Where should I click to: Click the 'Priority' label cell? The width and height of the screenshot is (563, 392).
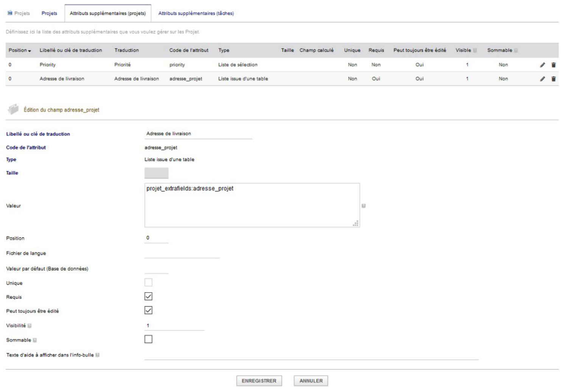point(48,65)
